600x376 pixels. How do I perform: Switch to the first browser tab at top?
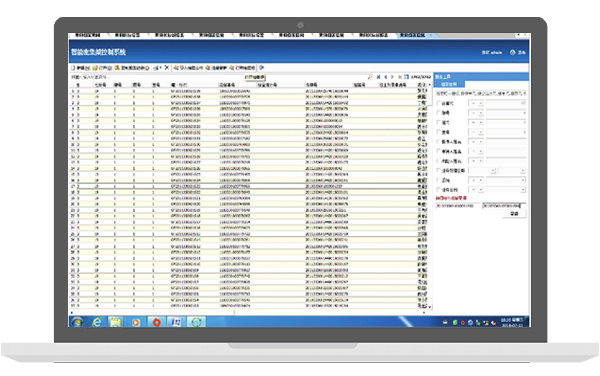click(88, 35)
